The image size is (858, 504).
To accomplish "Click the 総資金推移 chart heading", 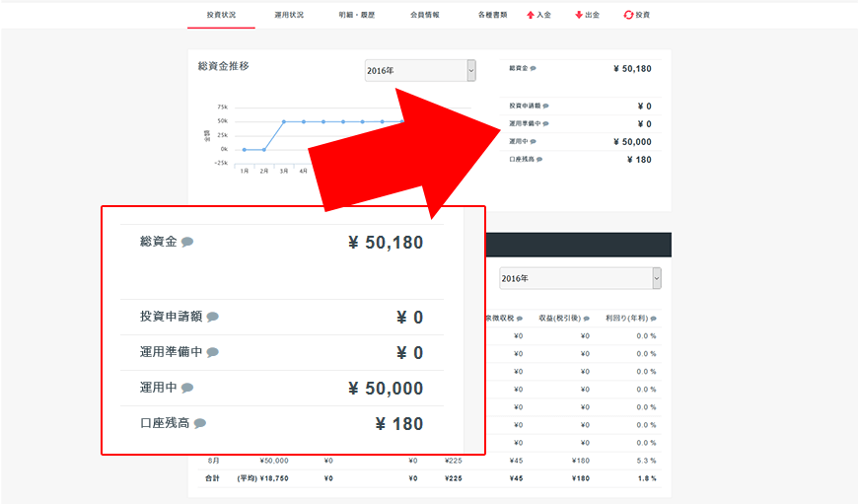I will click(x=223, y=66).
